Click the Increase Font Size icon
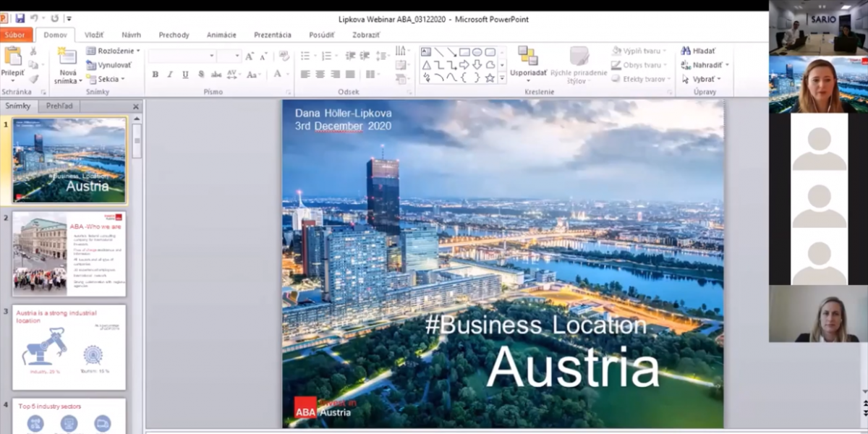 pyautogui.click(x=250, y=56)
